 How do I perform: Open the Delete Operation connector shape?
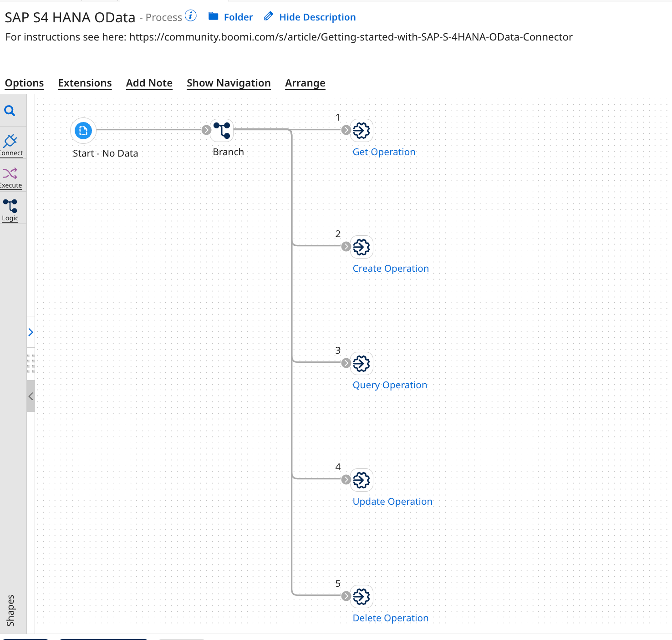pyautogui.click(x=361, y=596)
